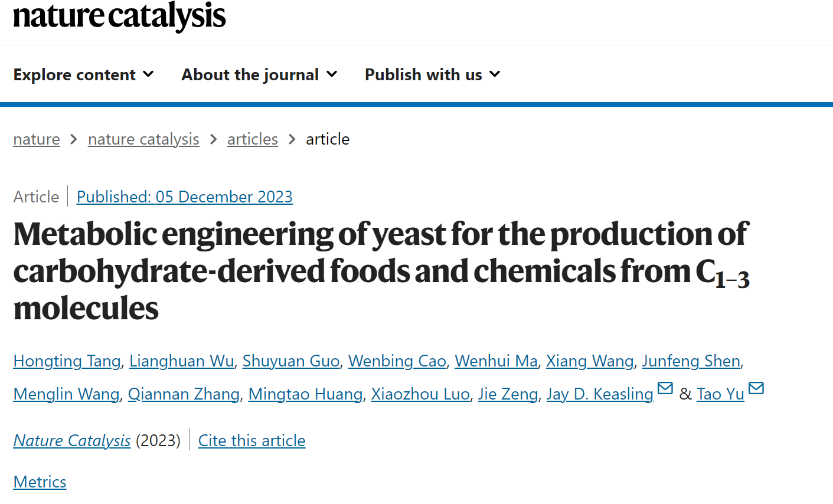Expand the About the journal chevron

[x=332, y=74]
